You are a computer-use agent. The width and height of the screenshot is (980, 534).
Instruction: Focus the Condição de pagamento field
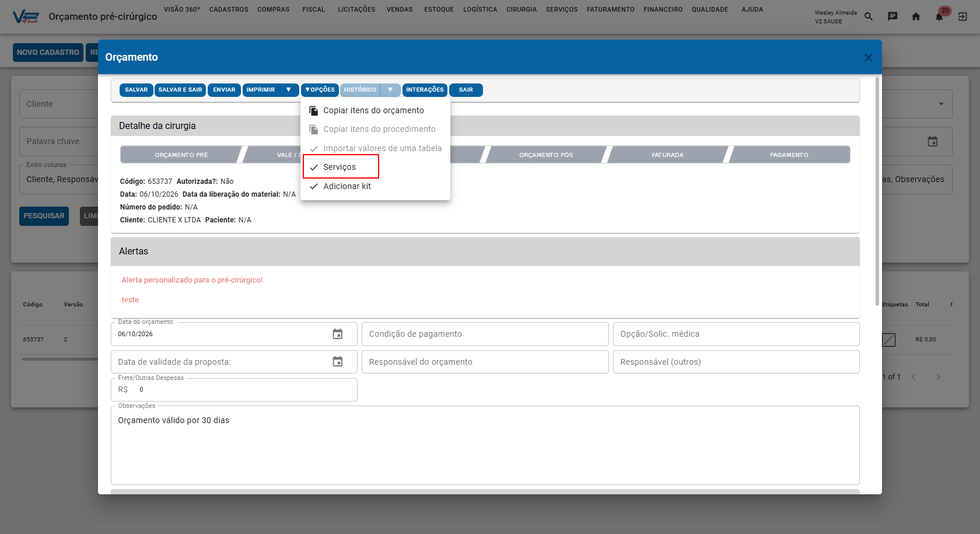coord(485,334)
